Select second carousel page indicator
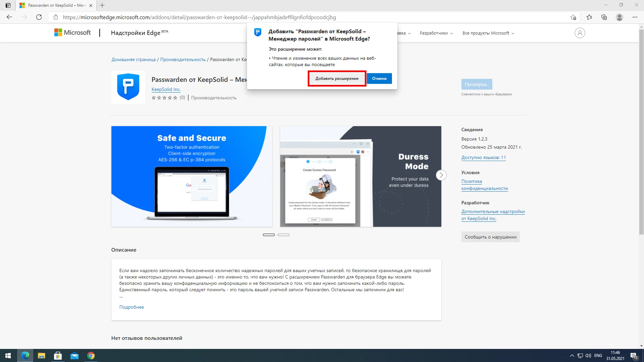644x362 pixels. click(284, 235)
